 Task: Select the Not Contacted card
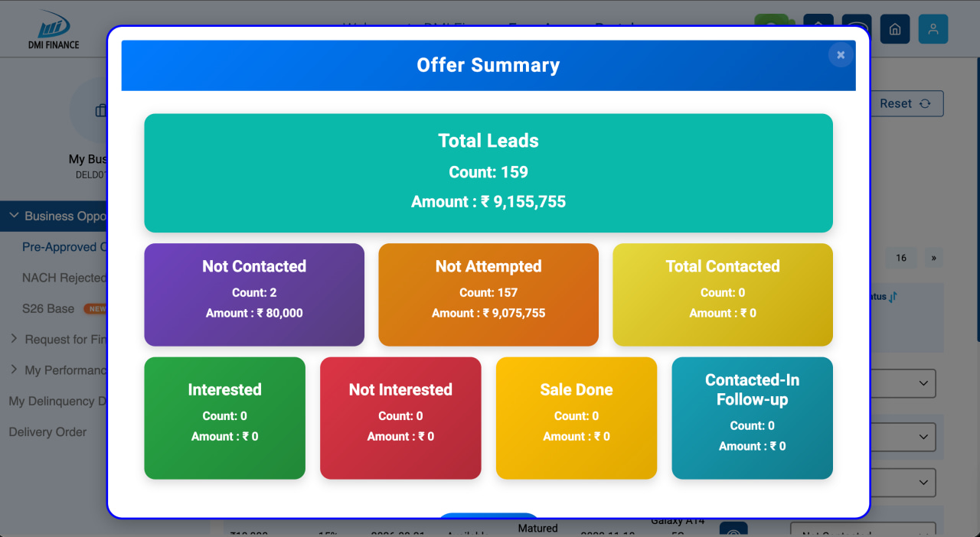254,295
